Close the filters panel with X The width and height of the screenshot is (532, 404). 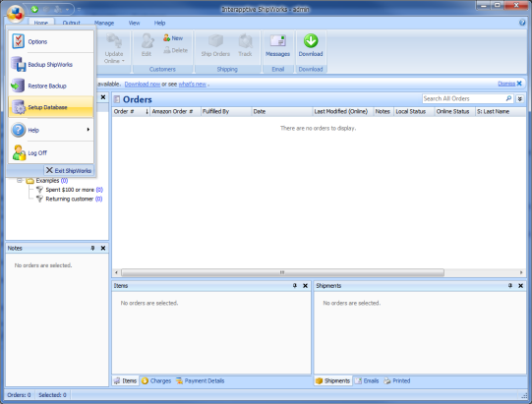[103, 97]
